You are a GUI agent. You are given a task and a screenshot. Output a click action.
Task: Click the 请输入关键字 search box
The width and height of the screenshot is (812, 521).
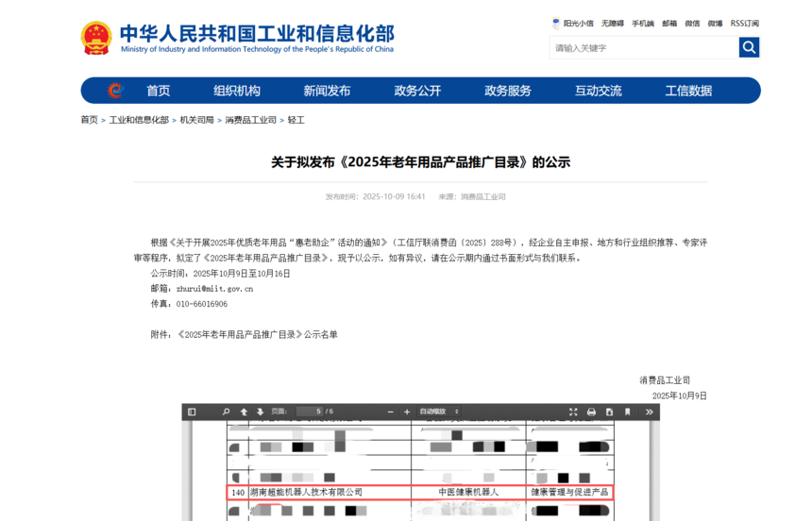click(644, 47)
